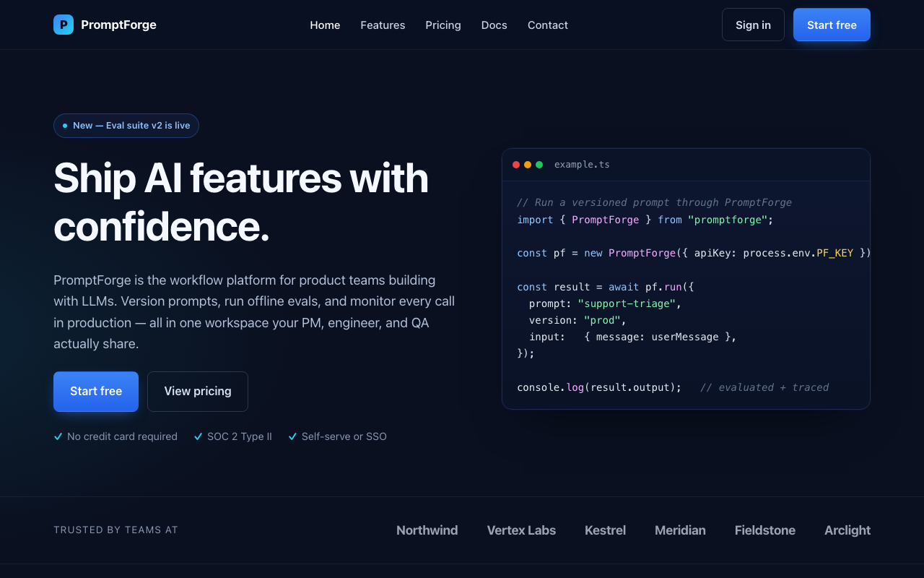Open the Contact nav item
The height and width of the screenshot is (578, 924).
(x=548, y=25)
